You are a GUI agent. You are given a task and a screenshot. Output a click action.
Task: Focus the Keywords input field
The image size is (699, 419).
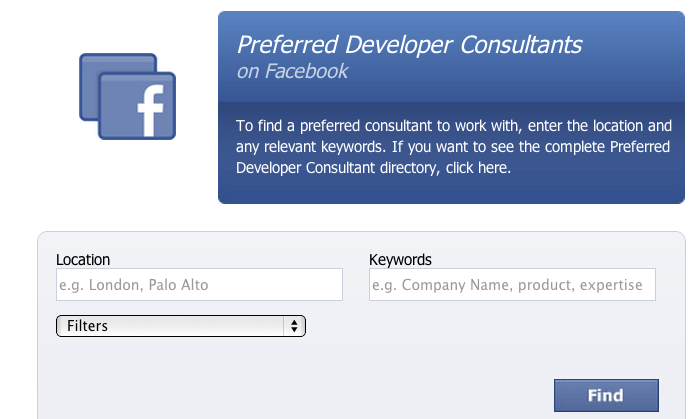point(512,285)
